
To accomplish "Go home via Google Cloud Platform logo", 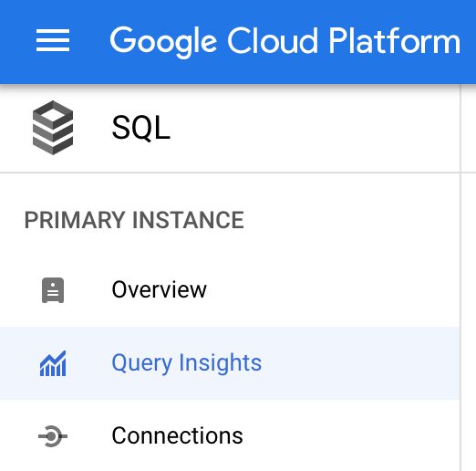I will [285, 42].
